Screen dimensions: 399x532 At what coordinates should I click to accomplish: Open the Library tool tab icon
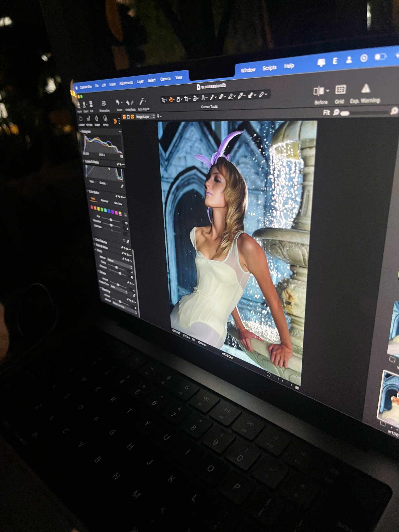(x=81, y=119)
